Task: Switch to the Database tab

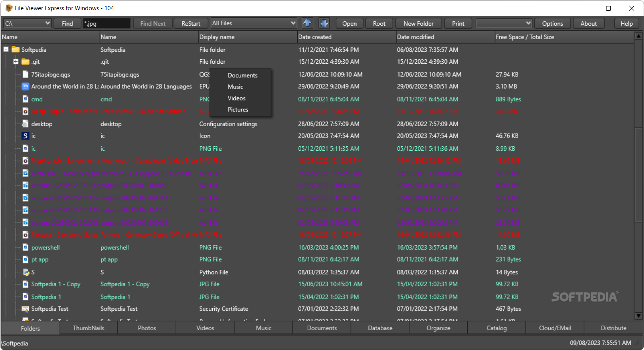Action: click(380, 328)
